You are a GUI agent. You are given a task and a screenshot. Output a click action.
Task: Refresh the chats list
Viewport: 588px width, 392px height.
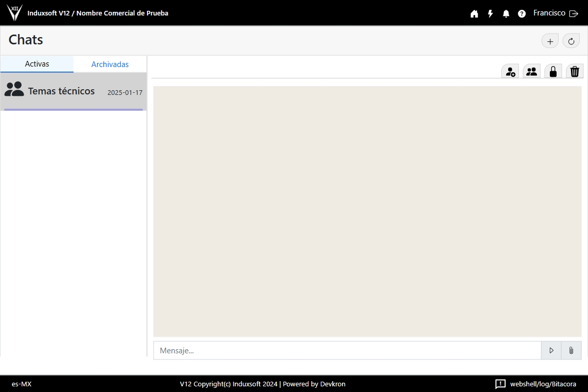(571, 41)
